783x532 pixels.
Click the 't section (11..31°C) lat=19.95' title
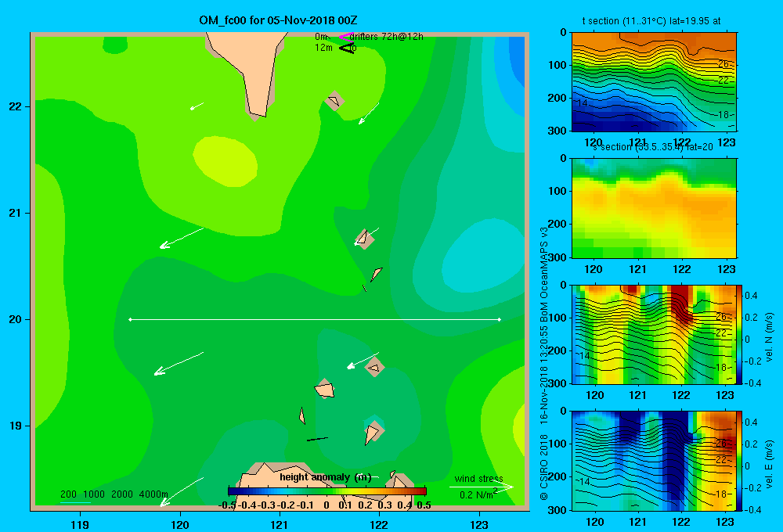click(x=651, y=21)
